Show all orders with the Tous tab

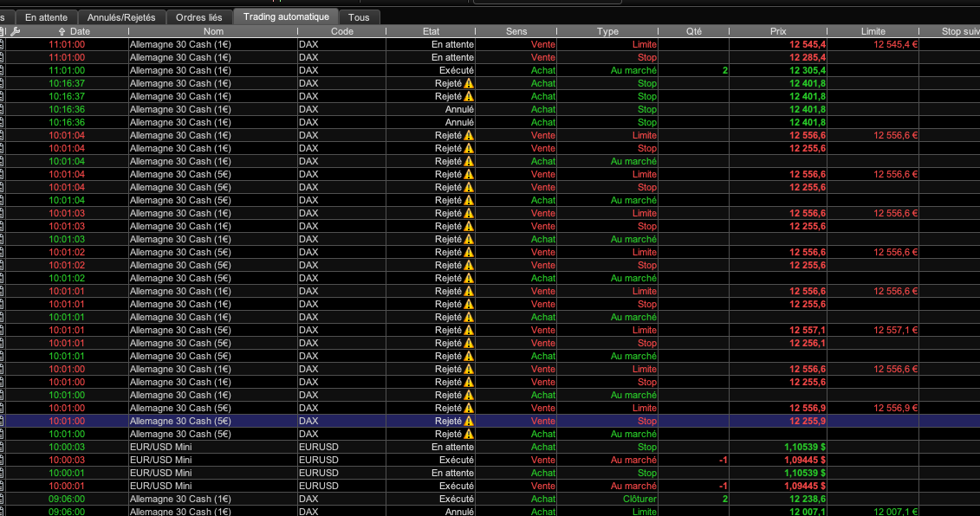[359, 17]
